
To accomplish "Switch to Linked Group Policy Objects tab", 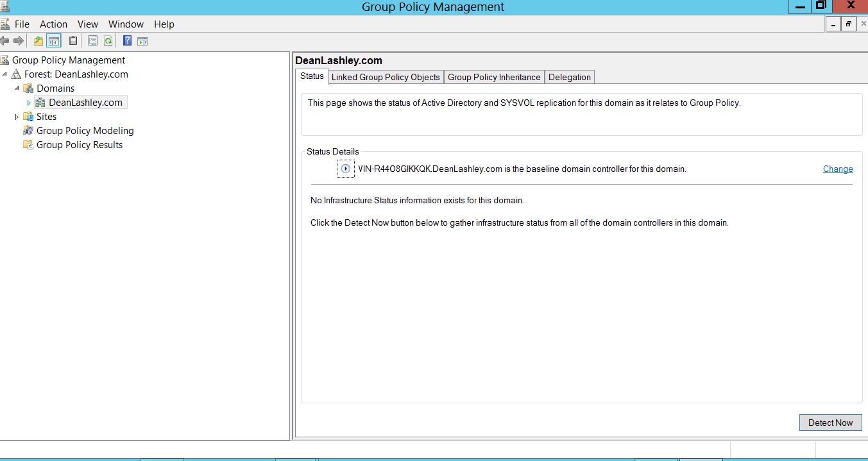I will [386, 77].
